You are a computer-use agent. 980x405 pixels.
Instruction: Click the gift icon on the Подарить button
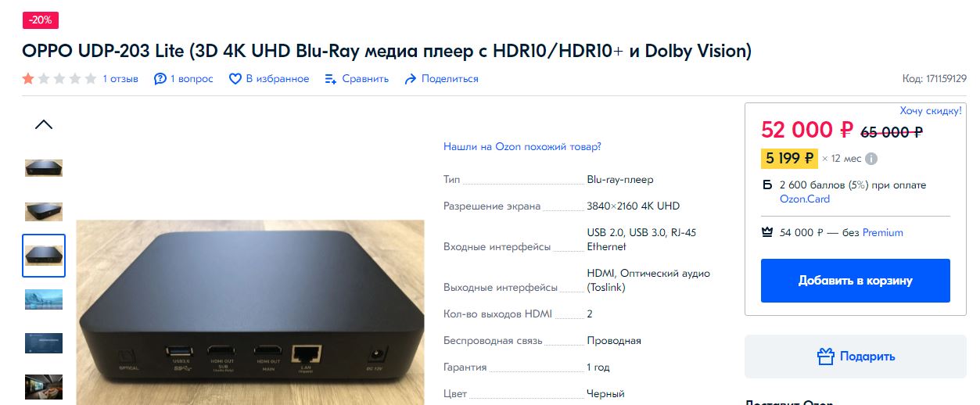pyautogui.click(x=825, y=357)
